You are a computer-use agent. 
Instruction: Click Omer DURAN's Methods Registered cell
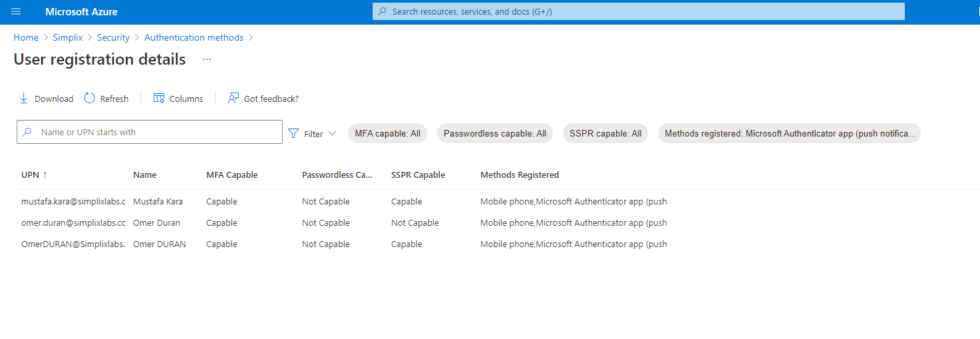click(573, 244)
